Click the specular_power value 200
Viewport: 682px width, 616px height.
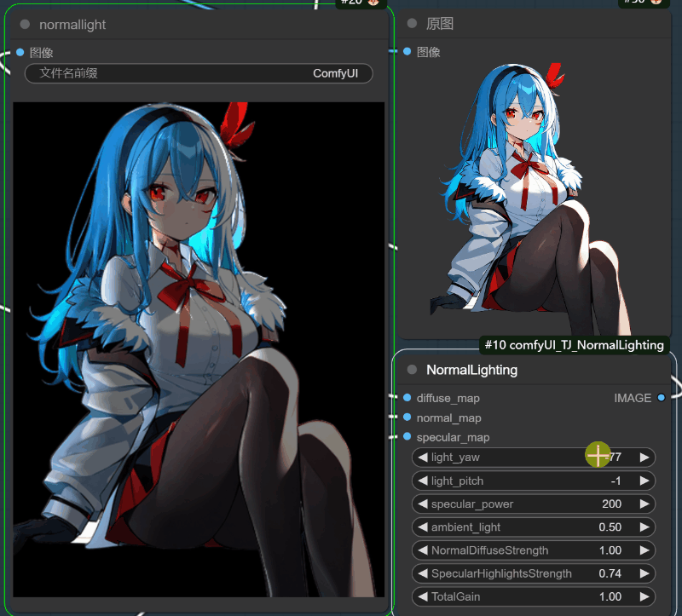coord(611,504)
